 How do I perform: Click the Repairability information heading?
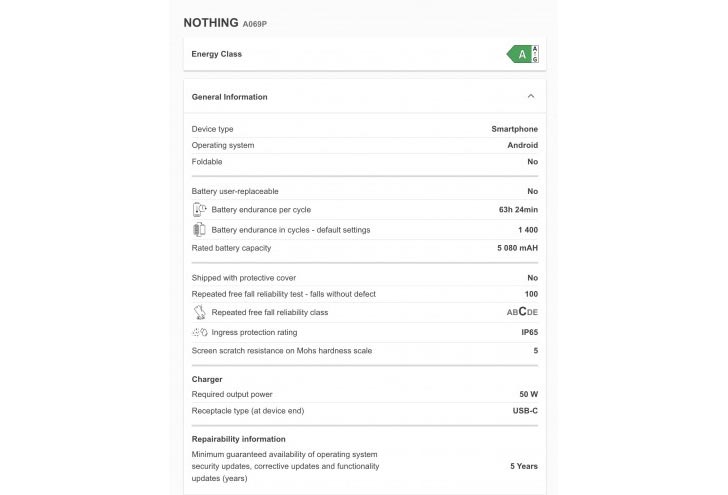click(238, 439)
